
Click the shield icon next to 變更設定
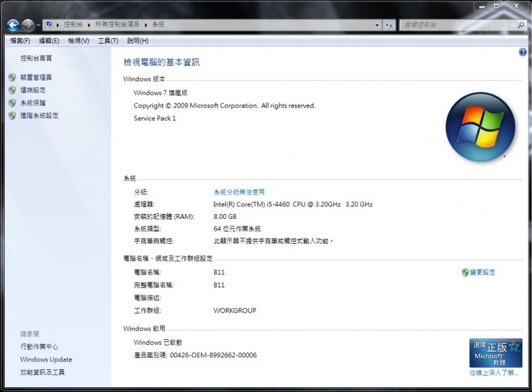point(465,272)
